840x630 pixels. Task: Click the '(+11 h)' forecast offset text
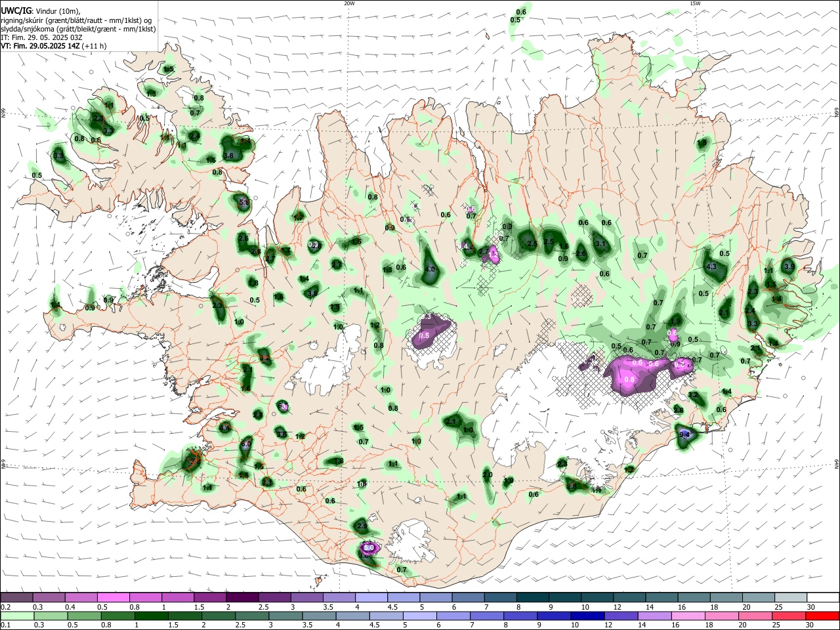(x=94, y=46)
